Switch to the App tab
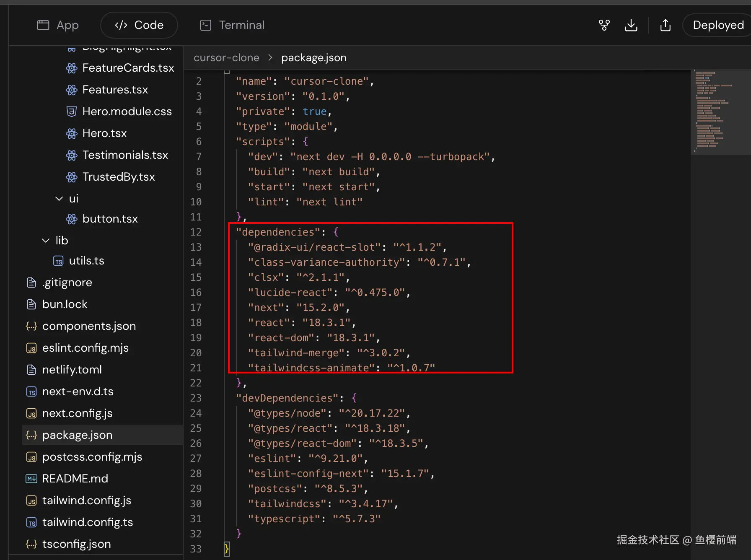751x560 pixels. tap(58, 25)
